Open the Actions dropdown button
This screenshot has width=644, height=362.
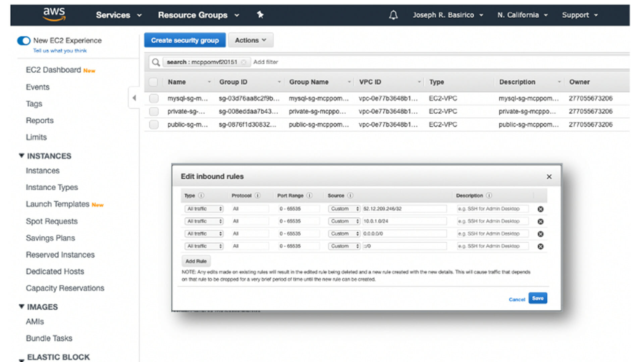(x=251, y=40)
